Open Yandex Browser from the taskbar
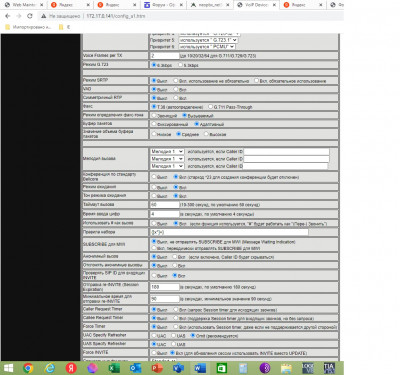This screenshot has height=375, width=400. (71, 368)
